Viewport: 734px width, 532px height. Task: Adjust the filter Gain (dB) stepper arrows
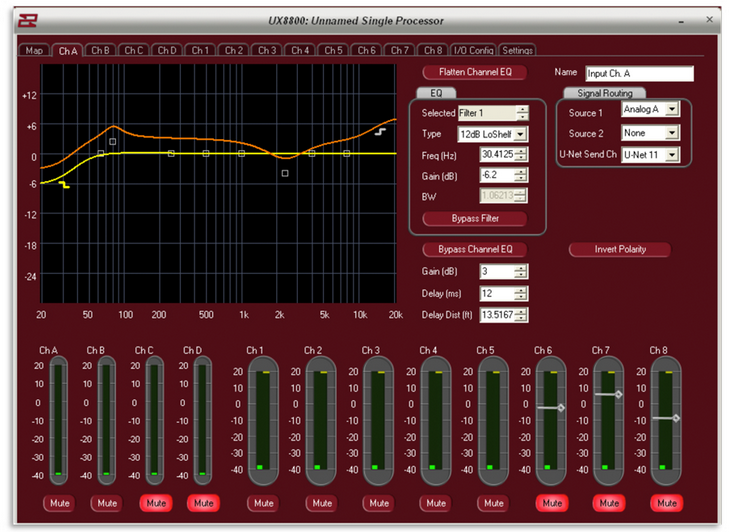pyautogui.click(x=521, y=175)
